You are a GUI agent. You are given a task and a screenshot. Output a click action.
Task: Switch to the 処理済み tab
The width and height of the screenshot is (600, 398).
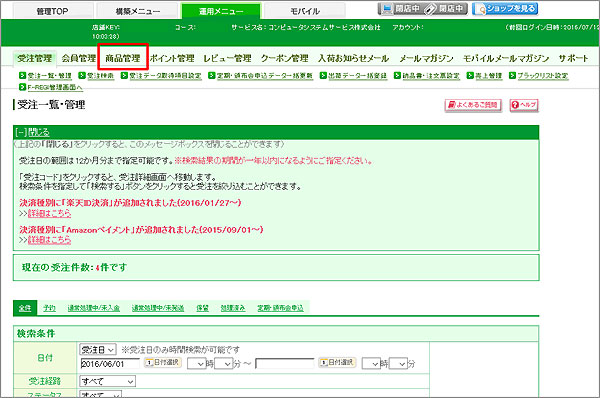233,308
